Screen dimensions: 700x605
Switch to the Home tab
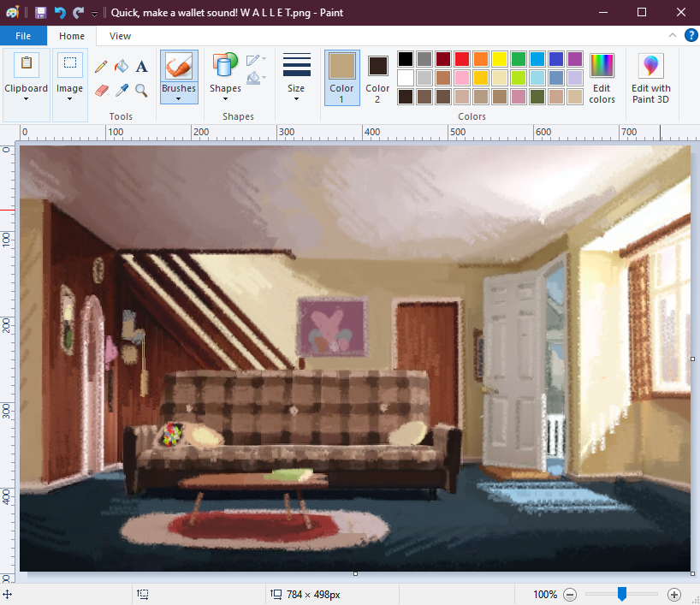(72, 36)
